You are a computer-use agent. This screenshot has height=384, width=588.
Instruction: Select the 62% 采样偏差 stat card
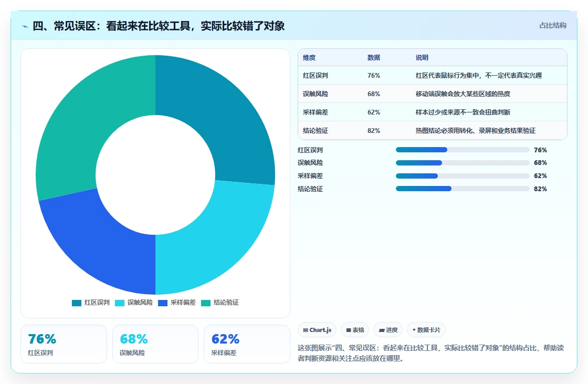click(247, 344)
